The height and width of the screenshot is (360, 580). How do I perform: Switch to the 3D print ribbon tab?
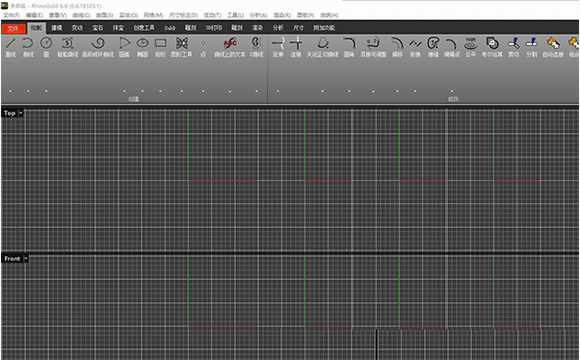click(x=214, y=28)
